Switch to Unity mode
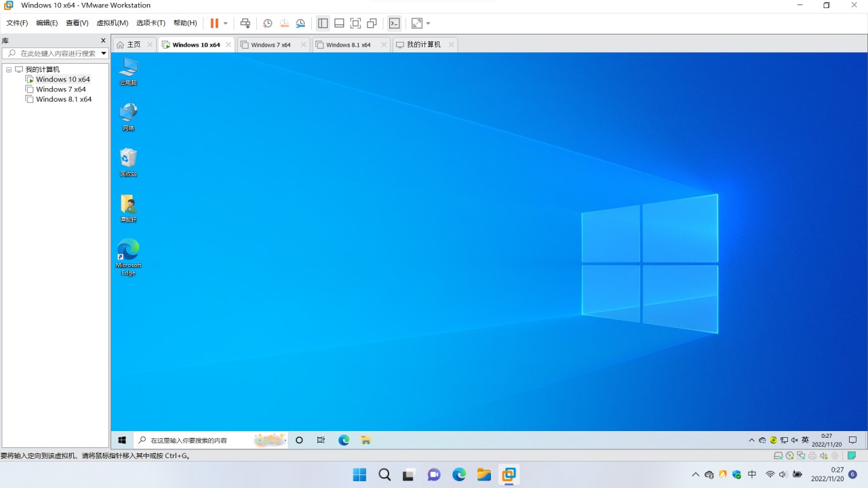Screen dimensions: 868x488 pyautogui.click(x=372, y=23)
